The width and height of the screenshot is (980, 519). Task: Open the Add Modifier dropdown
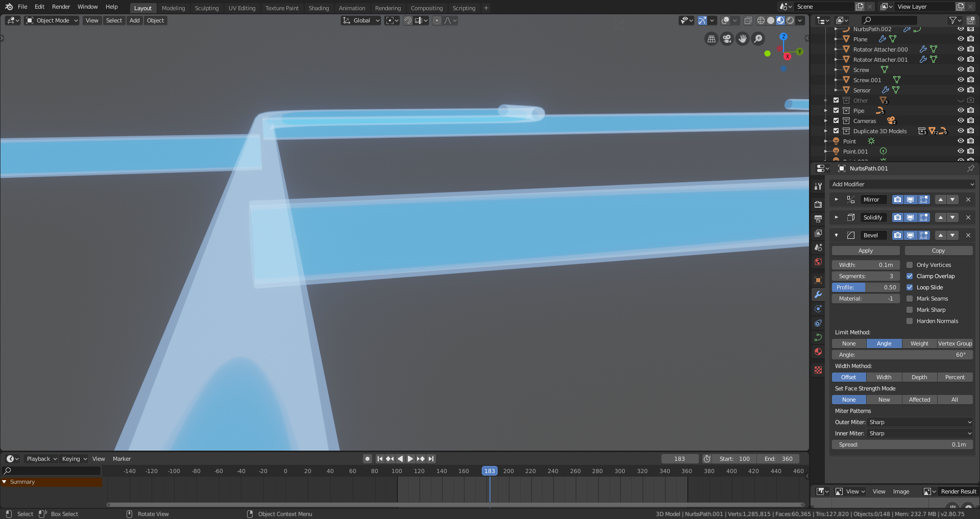point(902,184)
